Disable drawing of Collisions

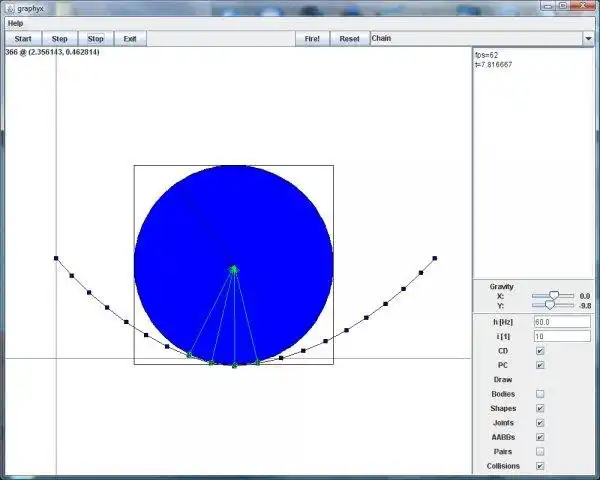pyautogui.click(x=540, y=466)
